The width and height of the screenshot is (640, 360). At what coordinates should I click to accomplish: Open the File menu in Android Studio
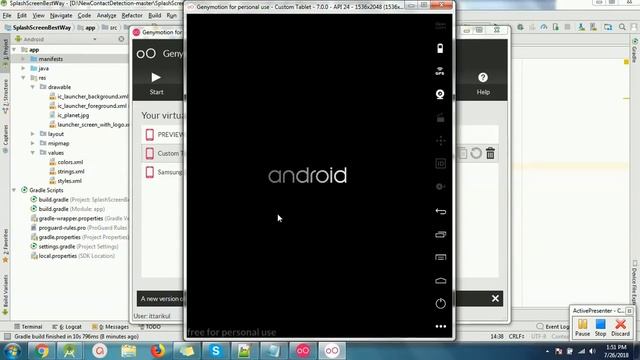click(7, 16)
